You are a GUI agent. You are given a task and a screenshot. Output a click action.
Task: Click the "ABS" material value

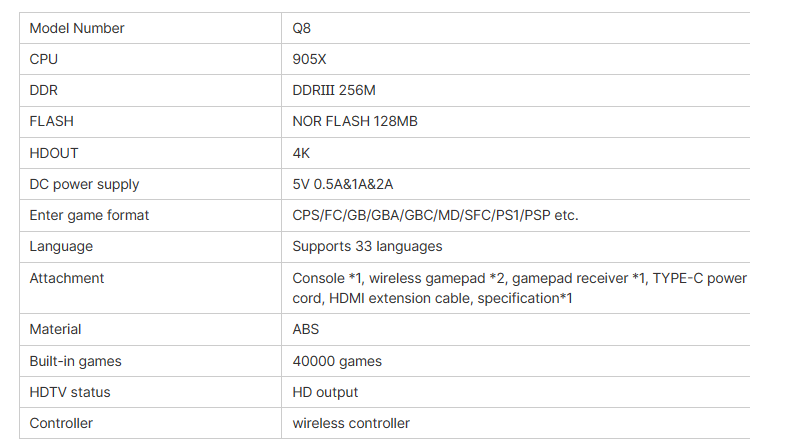(307, 329)
